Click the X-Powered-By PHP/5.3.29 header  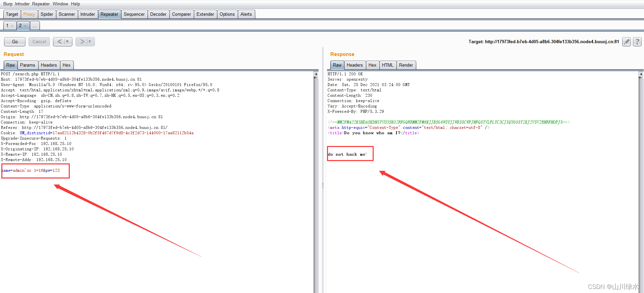(356, 112)
